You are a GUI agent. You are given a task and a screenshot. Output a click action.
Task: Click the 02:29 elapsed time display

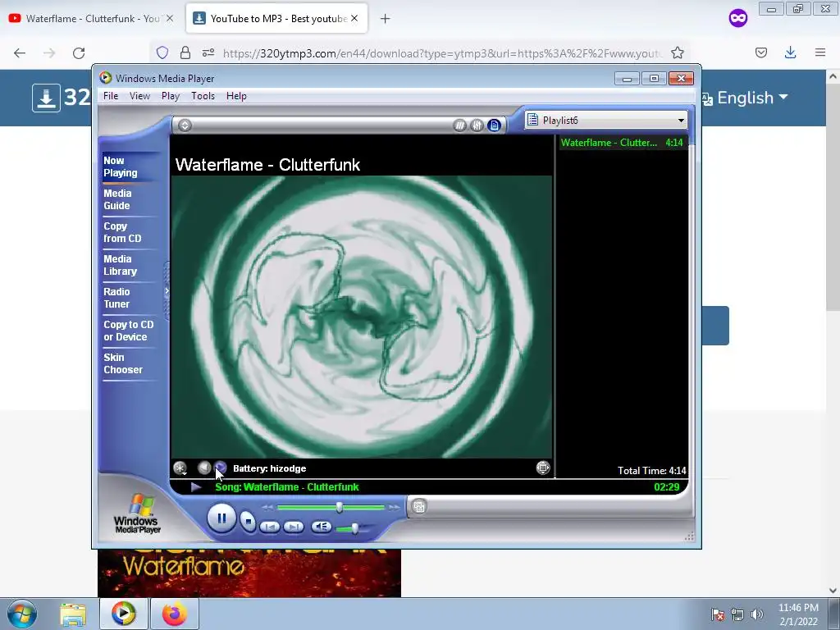[666, 487]
